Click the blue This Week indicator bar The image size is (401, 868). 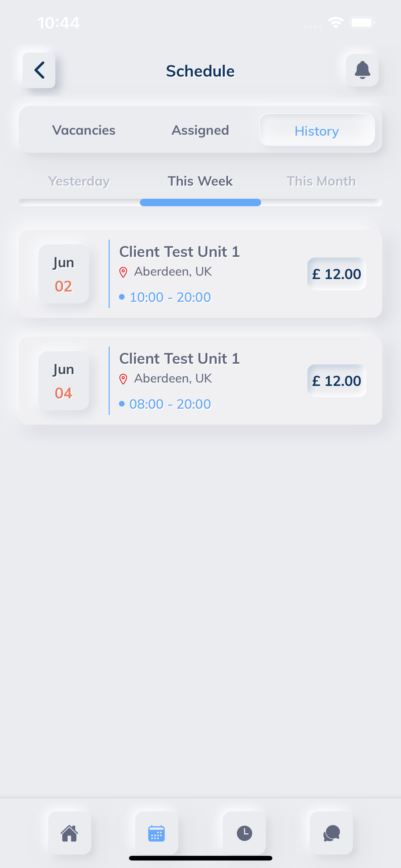coord(200,202)
